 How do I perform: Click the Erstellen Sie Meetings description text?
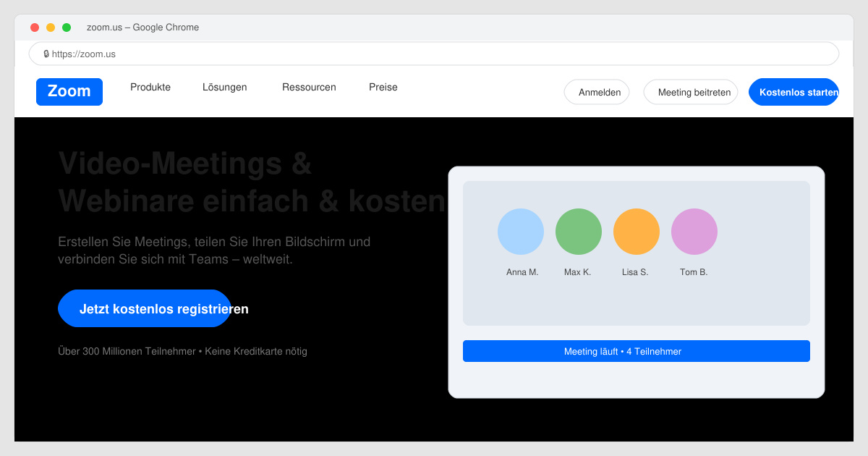click(214, 250)
